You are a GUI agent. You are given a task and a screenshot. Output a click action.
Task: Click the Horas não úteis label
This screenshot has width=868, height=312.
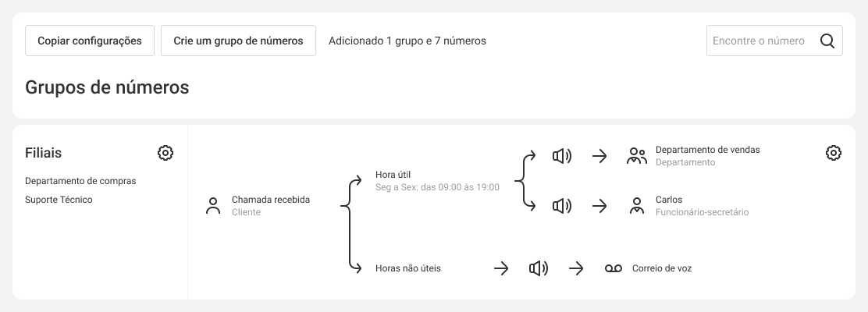407,268
